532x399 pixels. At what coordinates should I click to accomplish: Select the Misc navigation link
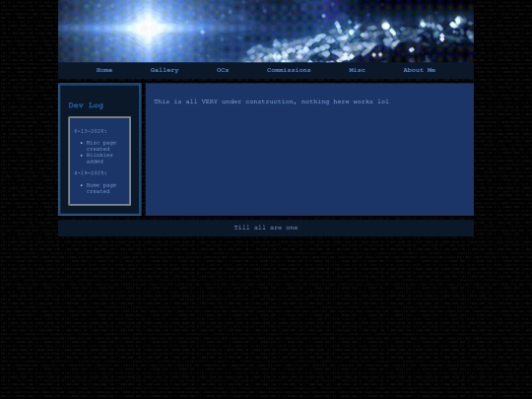[357, 70]
